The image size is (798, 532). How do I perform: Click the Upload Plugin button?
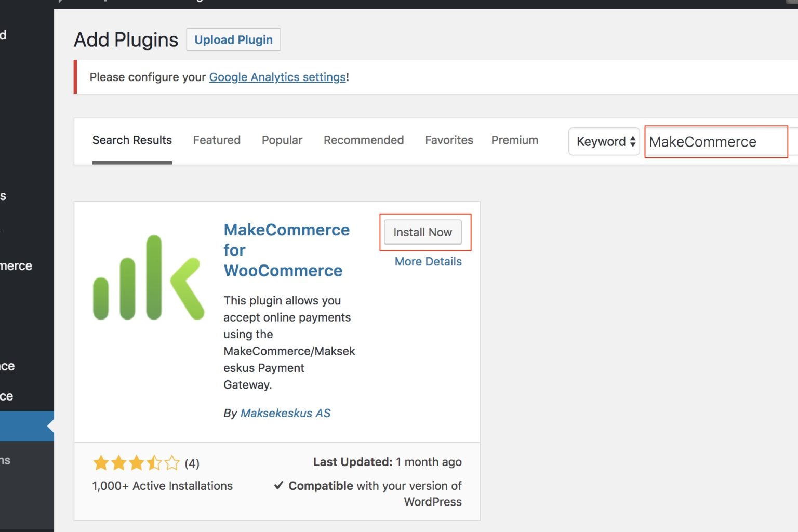(x=233, y=39)
